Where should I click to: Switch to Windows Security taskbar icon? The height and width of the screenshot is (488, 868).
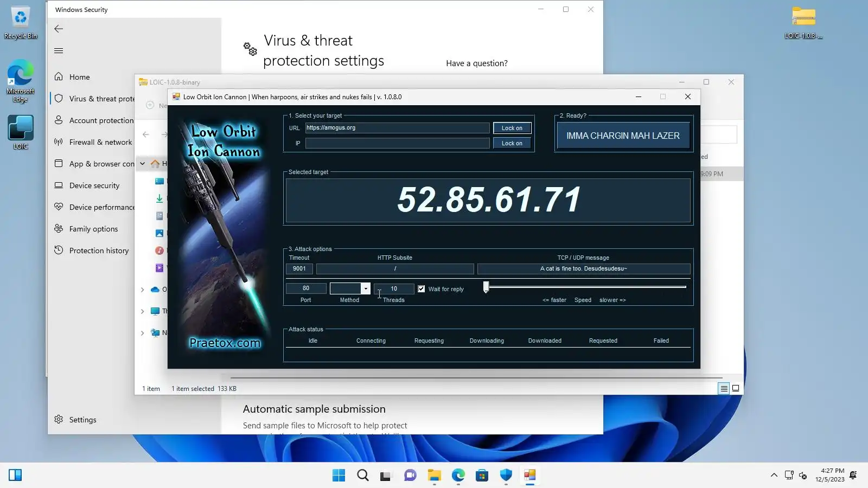coord(506,476)
